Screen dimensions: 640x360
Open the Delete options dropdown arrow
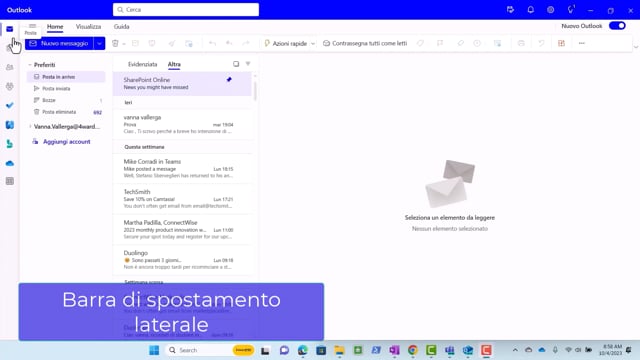(x=124, y=44)
